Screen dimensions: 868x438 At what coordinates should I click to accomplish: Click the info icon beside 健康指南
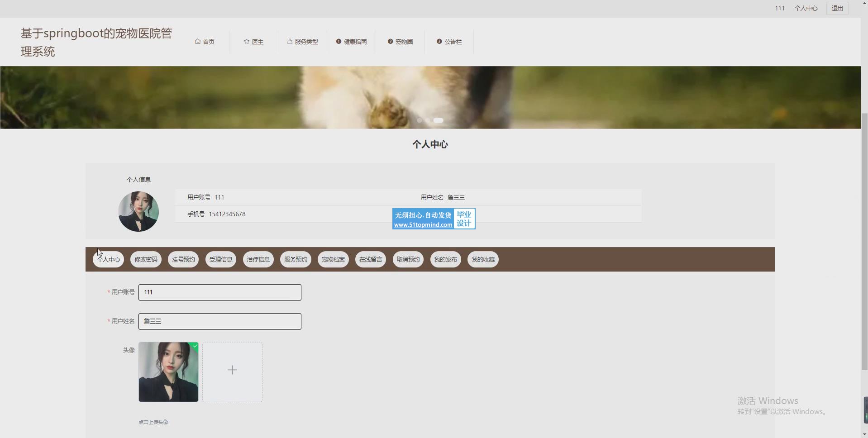[x=339, y=42]
